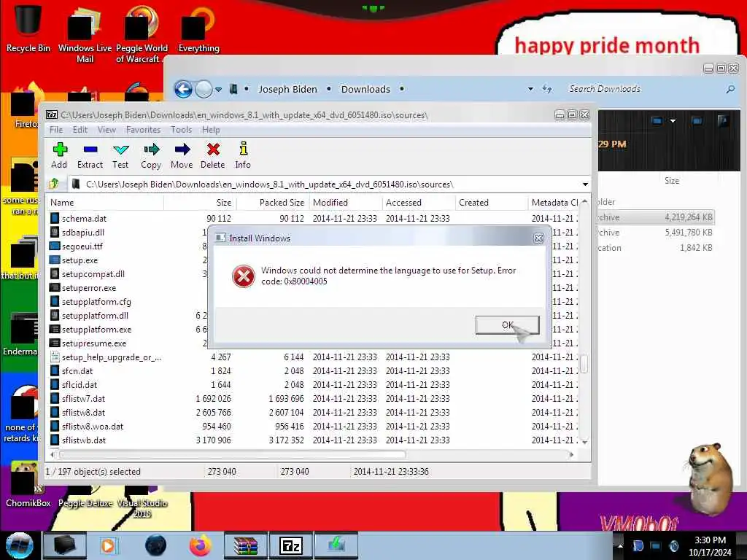Image resolution: width=747 pixels, height=560 pixels.
Task: Sort by the Accessed column header
Action: pos(419,203)
